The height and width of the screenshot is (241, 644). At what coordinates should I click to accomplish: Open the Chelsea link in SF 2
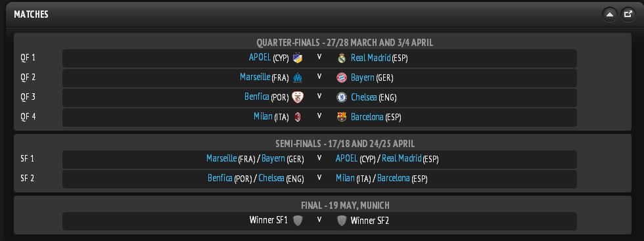tap(271, 178)
